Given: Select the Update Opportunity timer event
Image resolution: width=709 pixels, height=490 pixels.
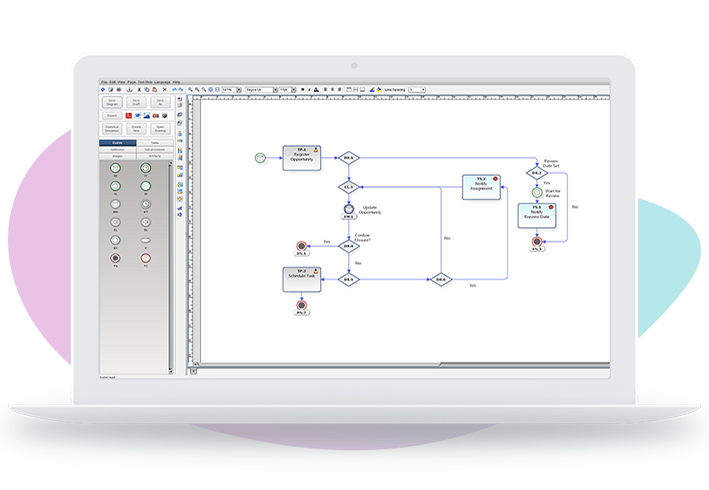Looking at the screenshot, I should point(348,210).
